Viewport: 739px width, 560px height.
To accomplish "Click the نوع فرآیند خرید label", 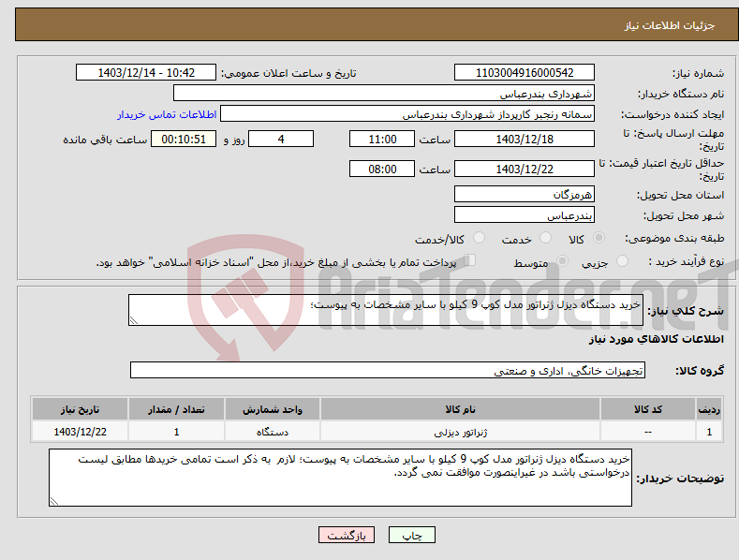I will click(x=687, y=261).
